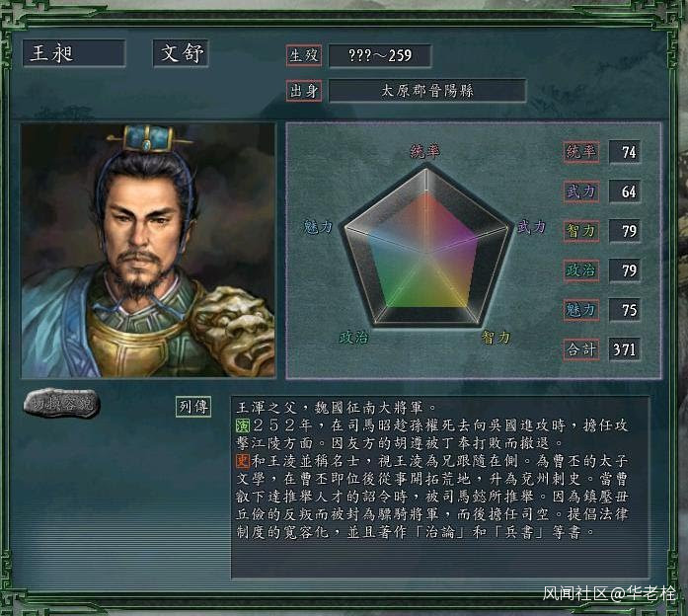Click the 切換容貌 stone button

pos(62,403)
